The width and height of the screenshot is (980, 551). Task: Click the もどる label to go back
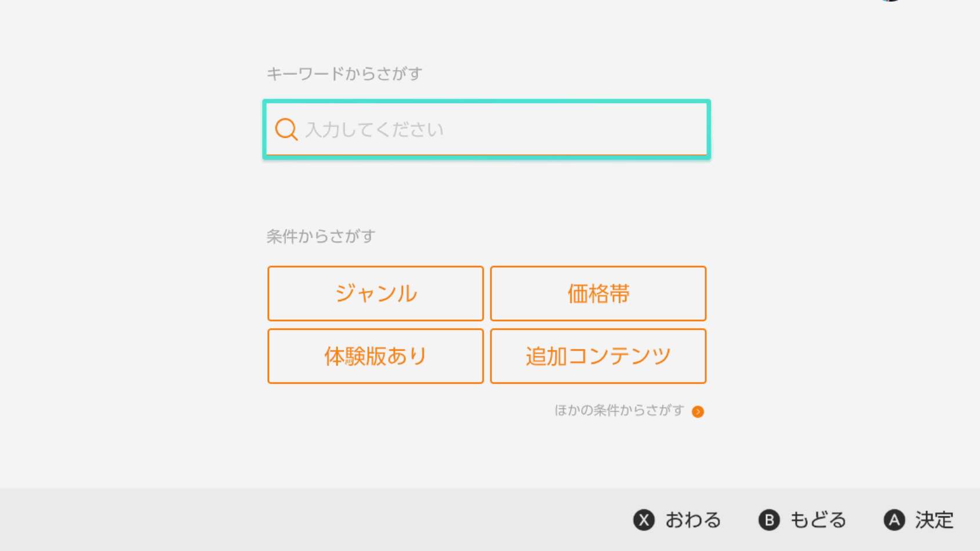818,520
